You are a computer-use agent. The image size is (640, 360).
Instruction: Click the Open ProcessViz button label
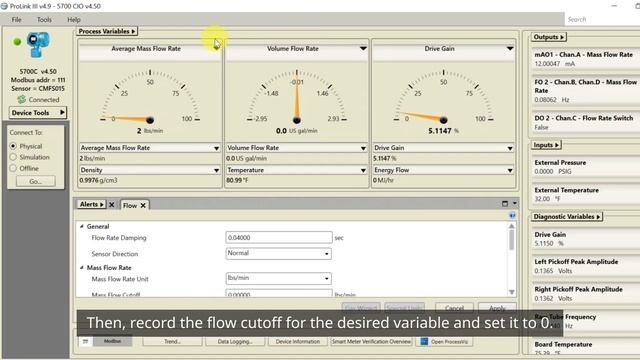449,342
